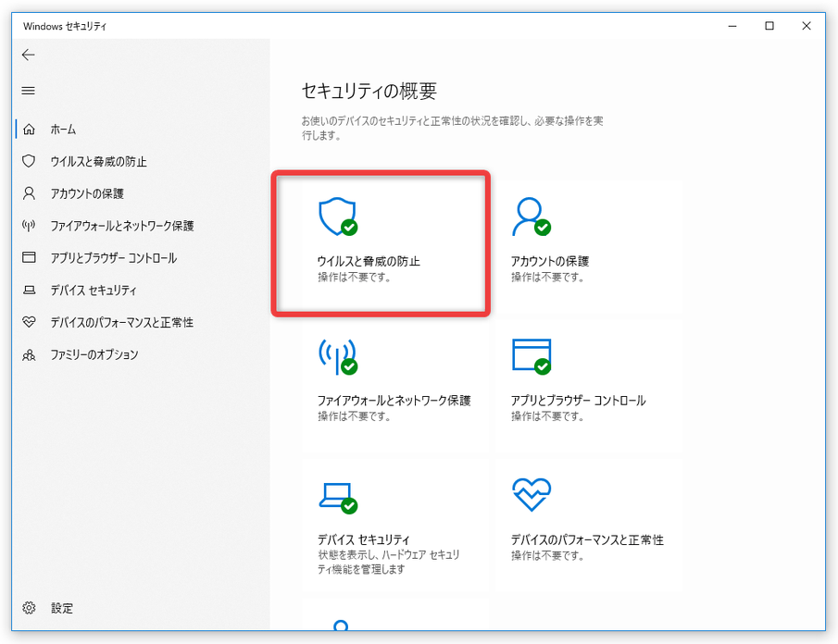Open ウイルスと脅威の防止 from the sidebar

click(x=98, y=161)
